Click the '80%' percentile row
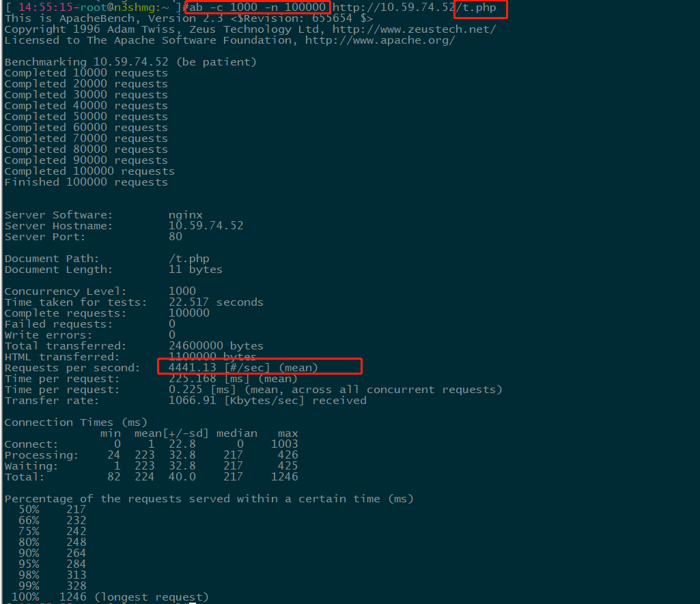The height and width of the screenshot is (604, 700). pos(52,543)
